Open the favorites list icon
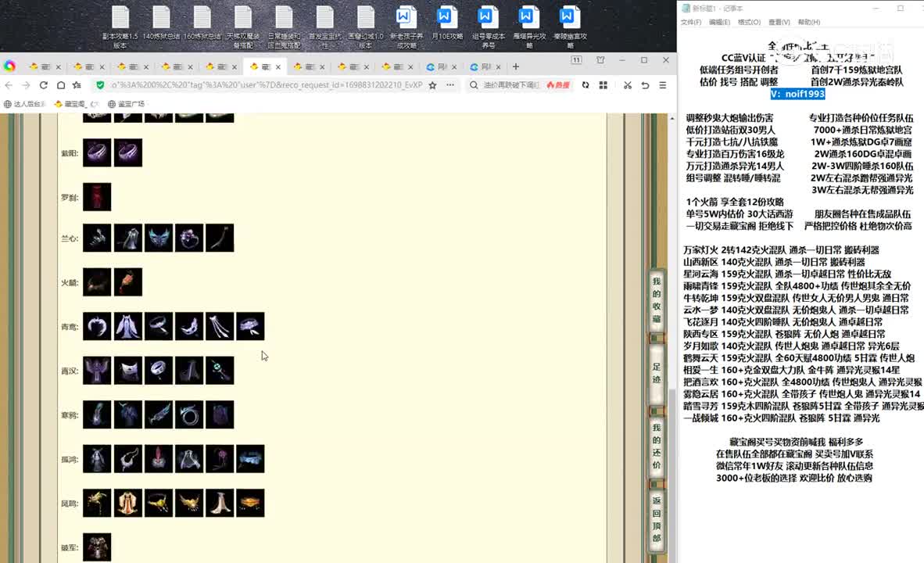 [x=77, y=85]
